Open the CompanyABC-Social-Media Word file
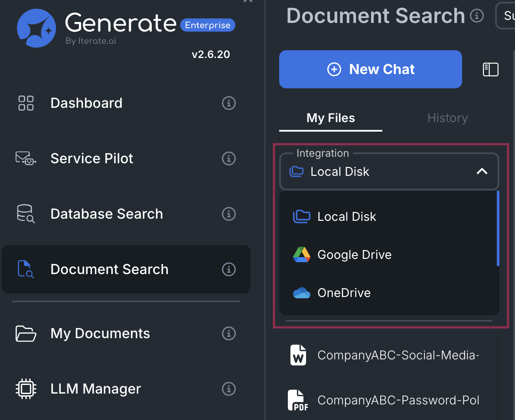This screenshot has width=515, height=420. point(398,355)
